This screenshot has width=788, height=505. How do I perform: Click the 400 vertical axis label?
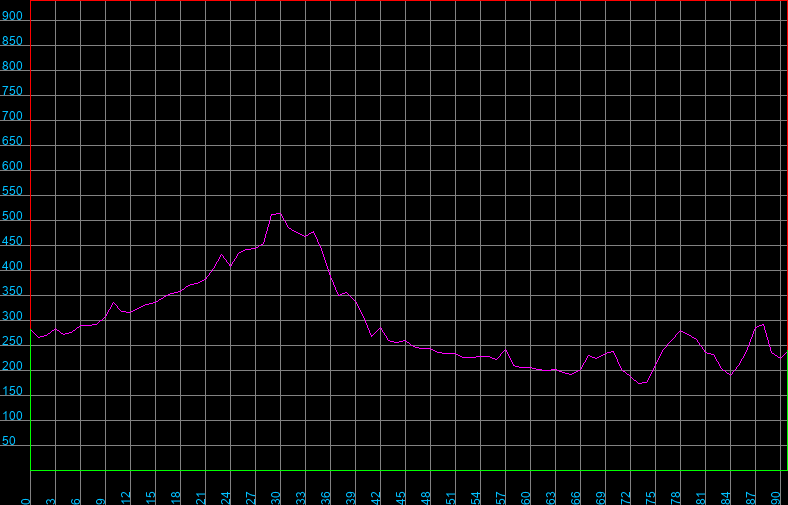[12, 266]
